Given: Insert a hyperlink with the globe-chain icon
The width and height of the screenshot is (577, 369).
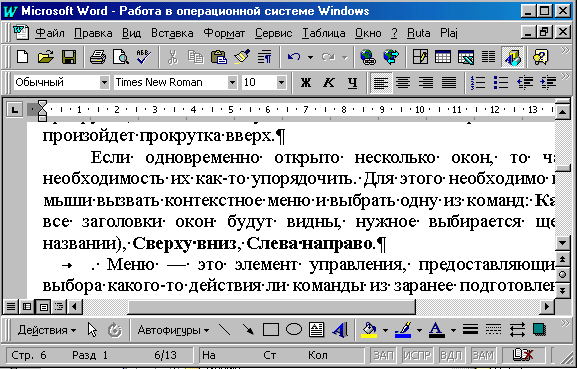Looking at the screenshot, I should point(368,57).
